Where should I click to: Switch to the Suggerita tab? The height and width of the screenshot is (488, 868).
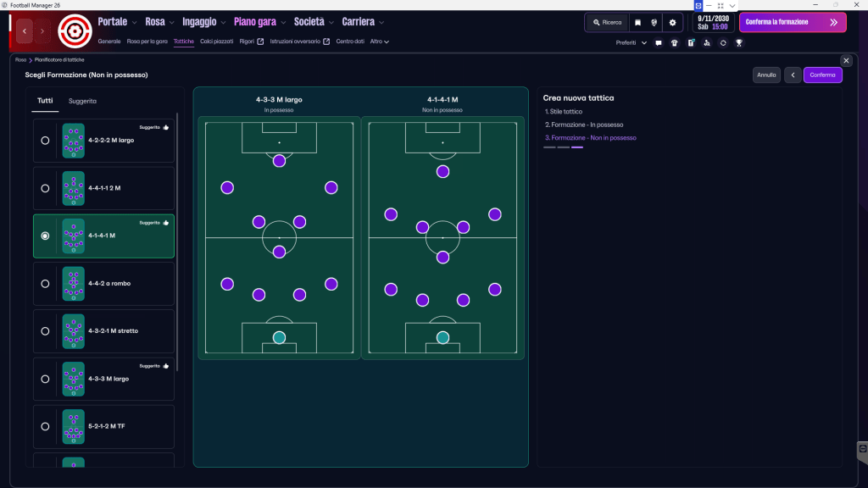(x=82, y=101)
